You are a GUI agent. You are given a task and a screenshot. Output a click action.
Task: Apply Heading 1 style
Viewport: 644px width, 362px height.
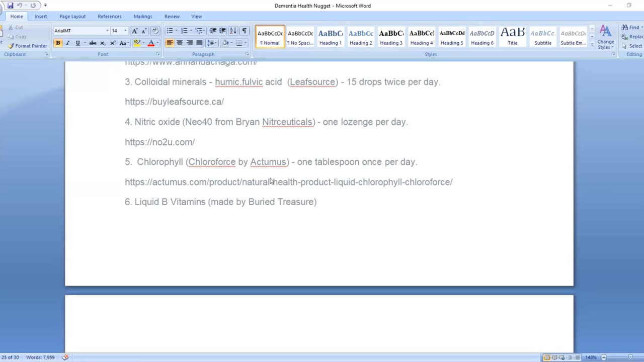[x=331, y=37]
